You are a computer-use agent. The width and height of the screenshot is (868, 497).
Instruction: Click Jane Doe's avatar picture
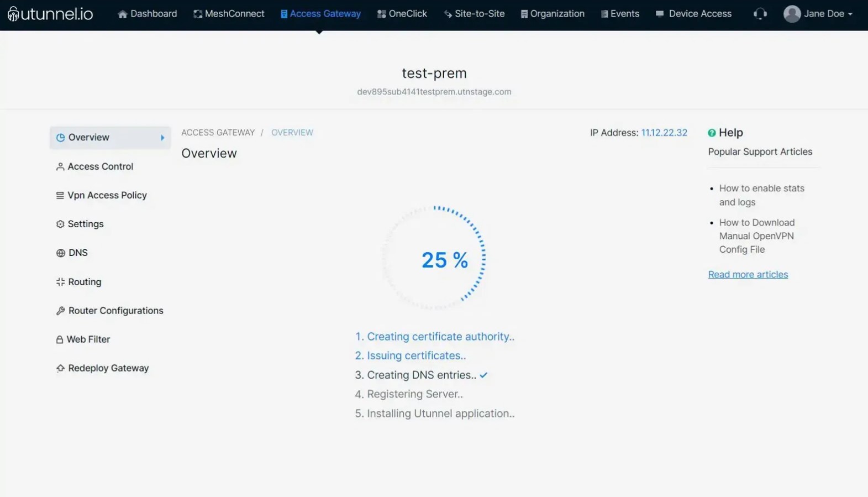click(x=792, y=14)
